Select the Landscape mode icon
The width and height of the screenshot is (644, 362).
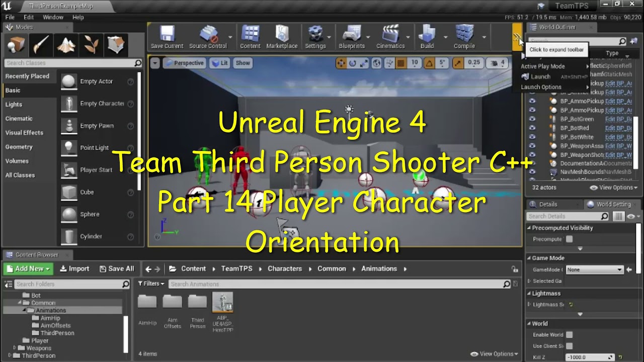coord(65,45)
